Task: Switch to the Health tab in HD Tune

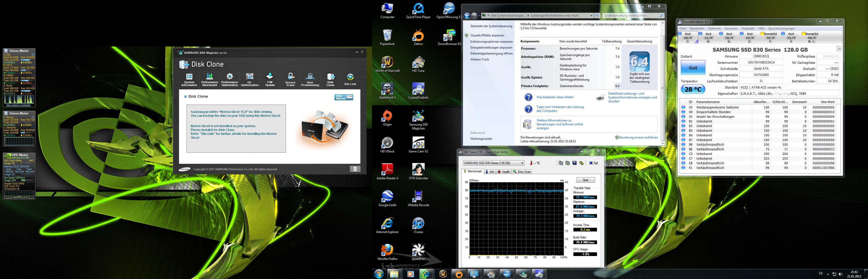Action: [504, 172]
